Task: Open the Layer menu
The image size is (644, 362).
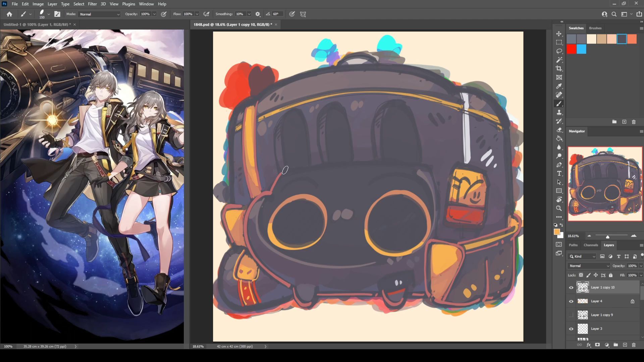Action: (x=52, y=4)
